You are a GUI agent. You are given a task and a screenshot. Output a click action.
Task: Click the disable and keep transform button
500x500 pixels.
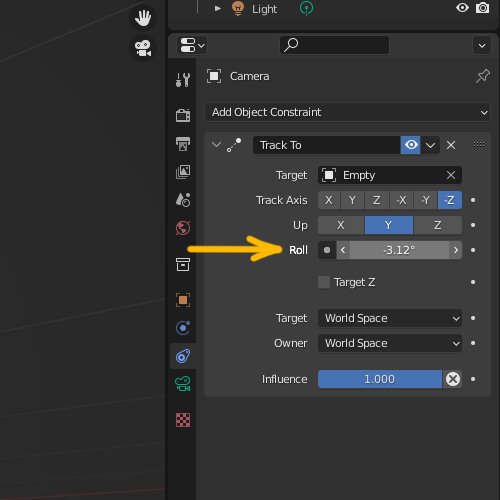coord(453,379)
